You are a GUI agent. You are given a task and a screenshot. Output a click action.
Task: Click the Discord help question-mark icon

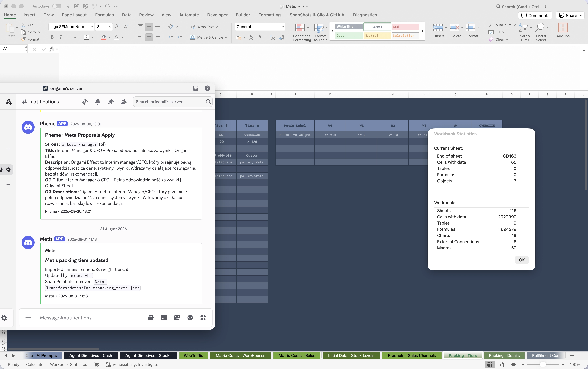(x=207, y=88)
